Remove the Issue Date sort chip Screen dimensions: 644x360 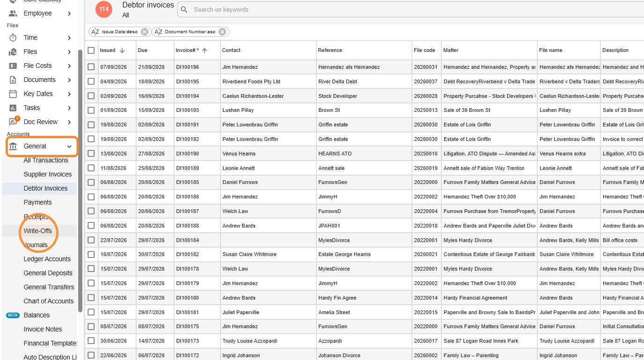coord(145,32)
